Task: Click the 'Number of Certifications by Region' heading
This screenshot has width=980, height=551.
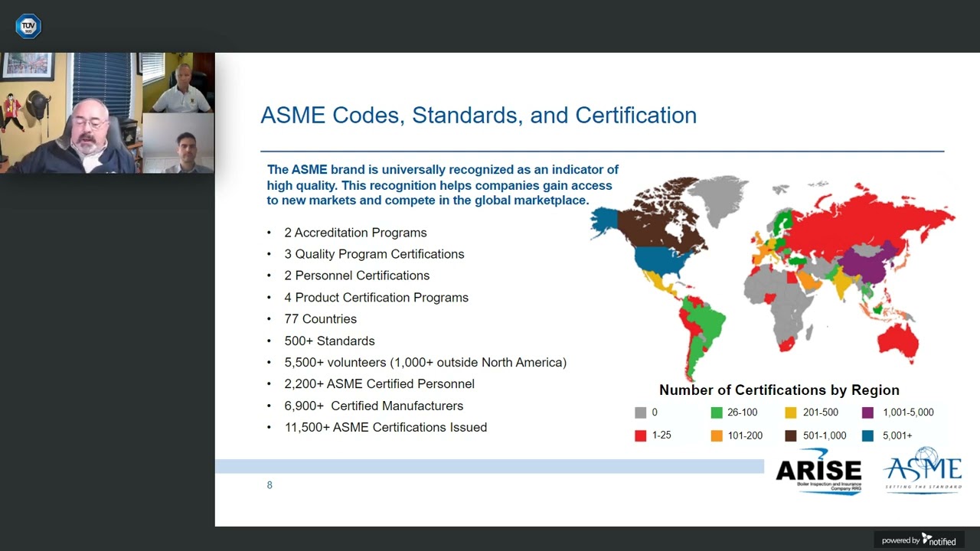Action: pos(779,390)
